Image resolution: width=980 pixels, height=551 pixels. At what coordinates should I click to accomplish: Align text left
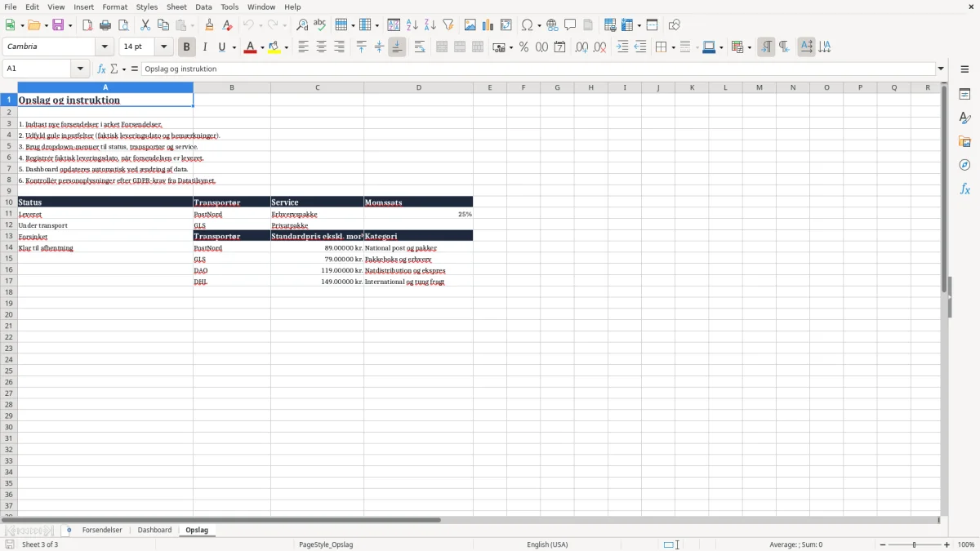coord(304,47)
